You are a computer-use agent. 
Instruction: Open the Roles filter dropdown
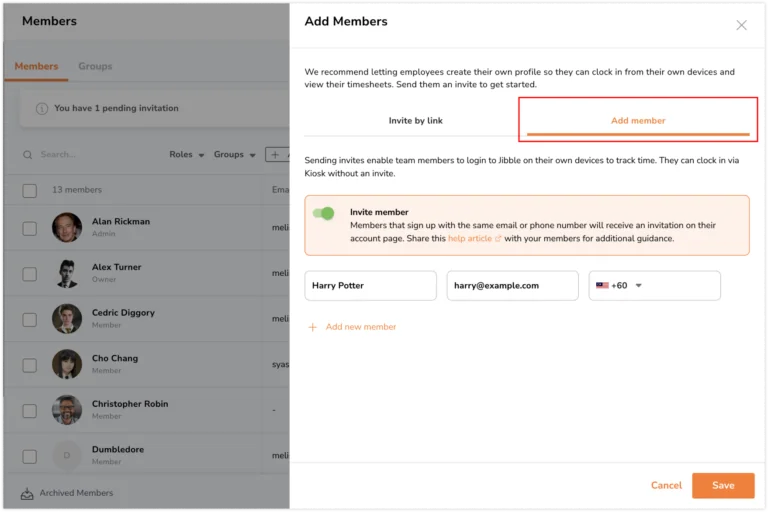point(187,154)
